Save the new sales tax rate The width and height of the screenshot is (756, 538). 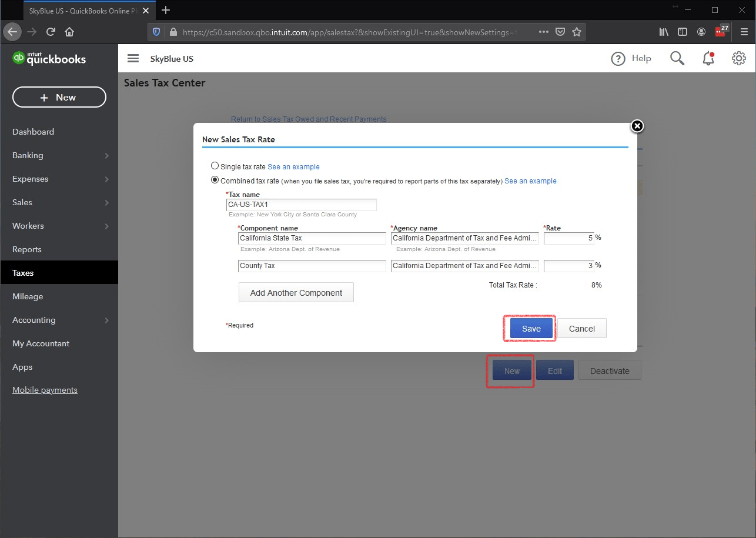click(530, 328)
